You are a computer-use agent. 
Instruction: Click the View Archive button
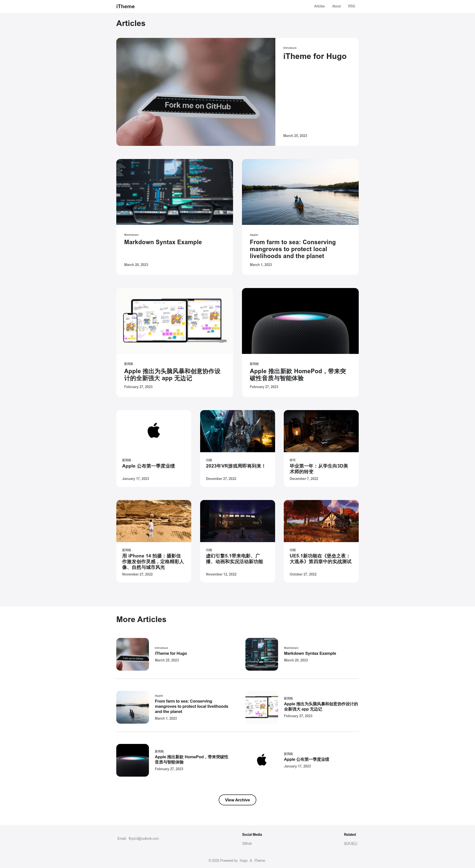[237, 800]
